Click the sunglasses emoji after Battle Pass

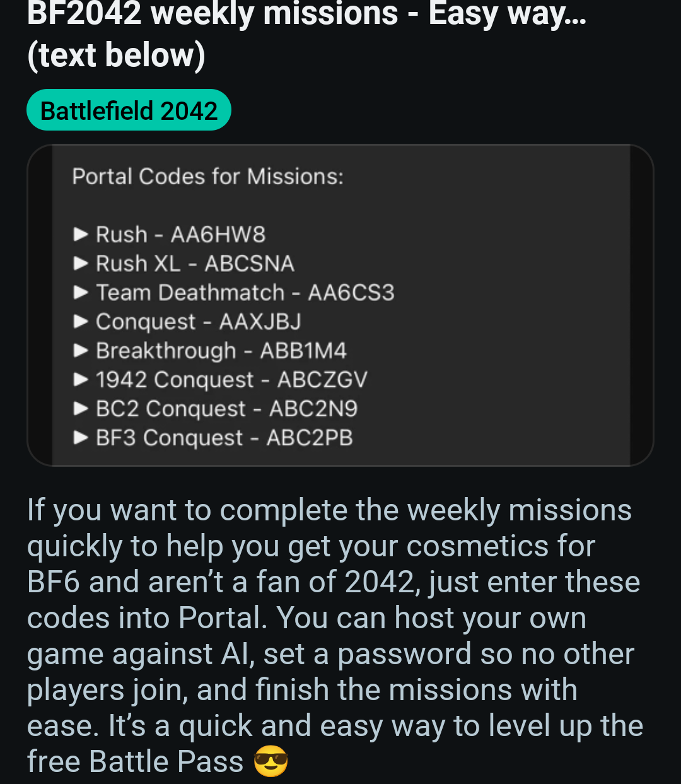271,761
